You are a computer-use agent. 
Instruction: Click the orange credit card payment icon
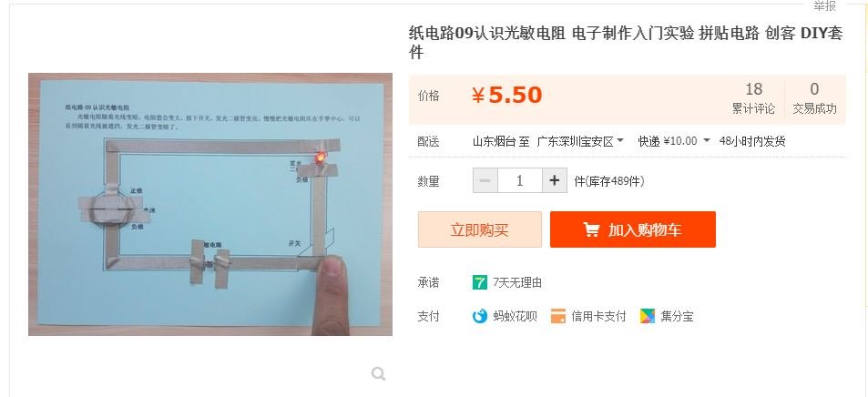tap(558, 316)
